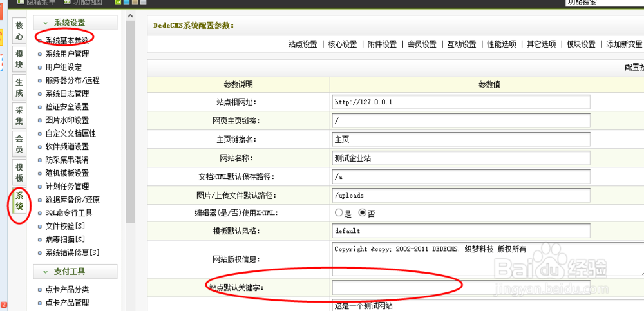Image resolution: width=644 pixels, height=311 pixels.
Task: Open 服务器分布/远程 in the sidebar
Action: [x=72, y=80]
